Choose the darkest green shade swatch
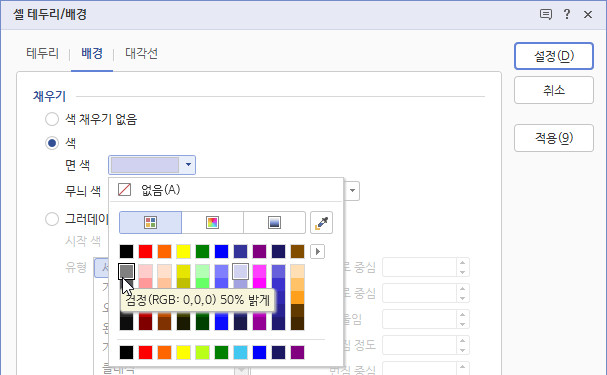This screenshot has width=607, height=375. [202, 323]
